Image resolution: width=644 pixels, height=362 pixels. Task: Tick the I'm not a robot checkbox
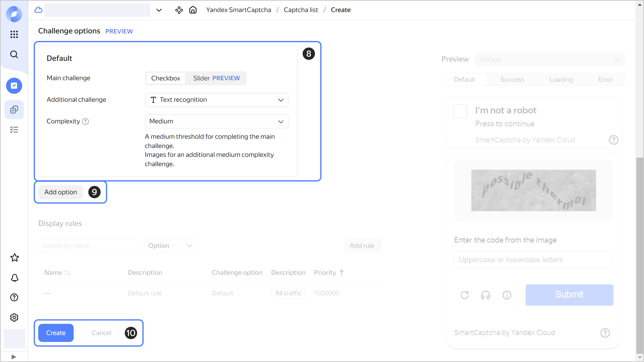[x=460, y=111]
